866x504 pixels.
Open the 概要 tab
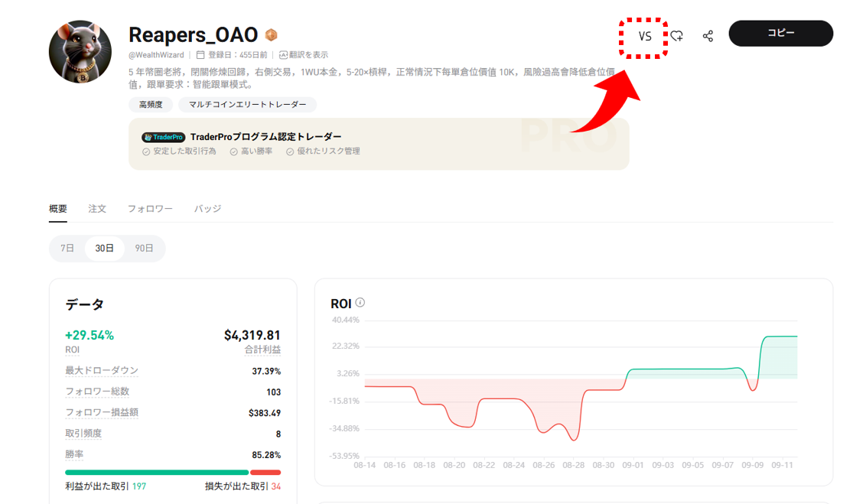58,209
